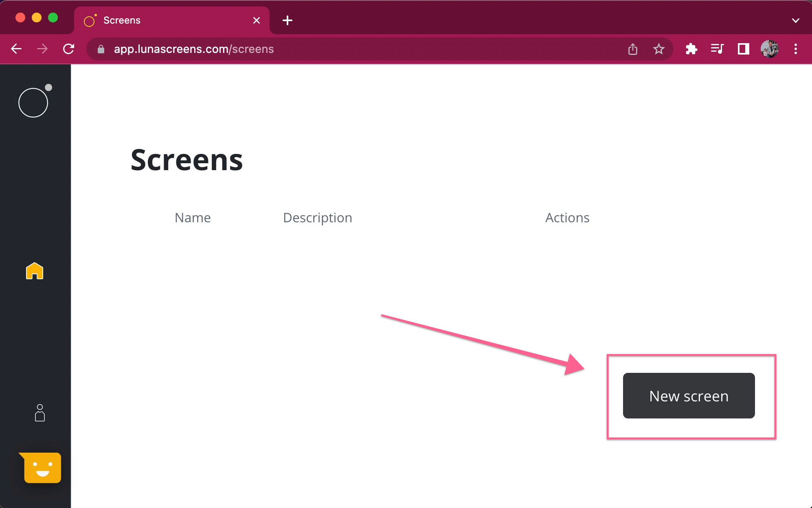Expand the tab search chevron

[x=795, y=20]
